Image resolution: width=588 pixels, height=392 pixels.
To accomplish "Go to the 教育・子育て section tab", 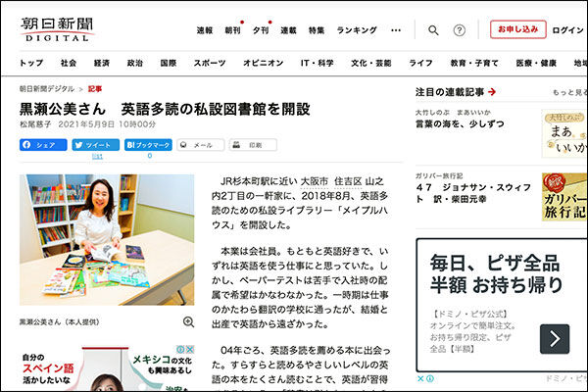I will click(x=474, y=63).
